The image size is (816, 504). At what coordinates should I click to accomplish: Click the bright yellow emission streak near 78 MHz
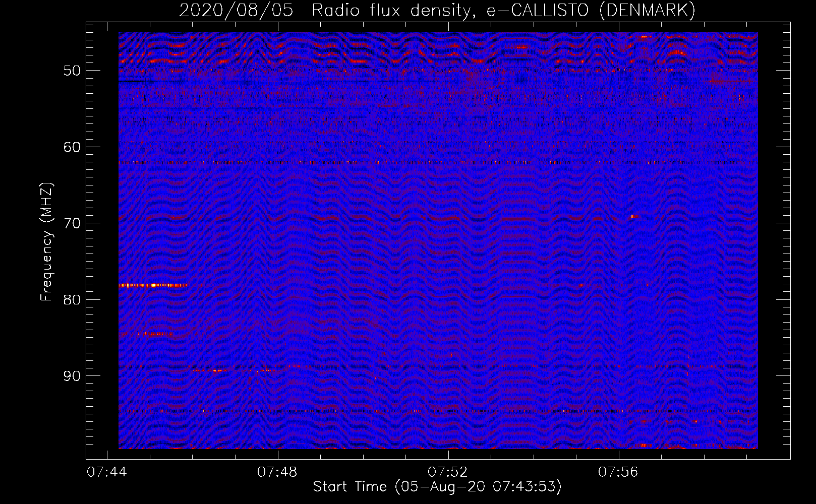click(153, 285)
